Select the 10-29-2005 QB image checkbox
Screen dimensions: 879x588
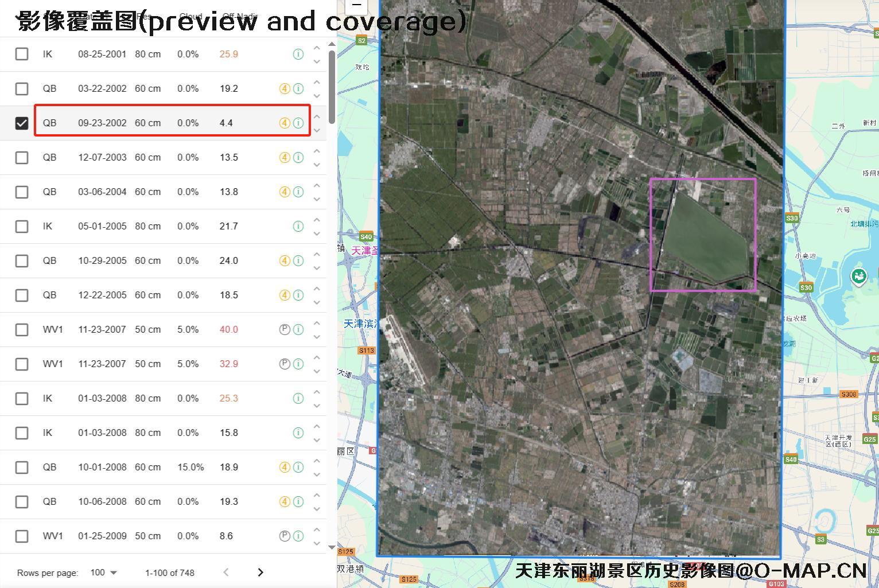(22, 260)
